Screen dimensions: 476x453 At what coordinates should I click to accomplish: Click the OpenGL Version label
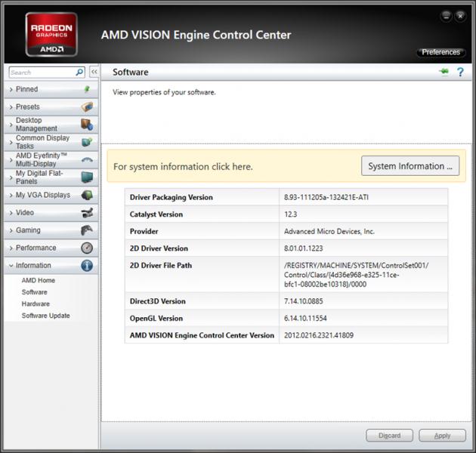coord(156,319)
